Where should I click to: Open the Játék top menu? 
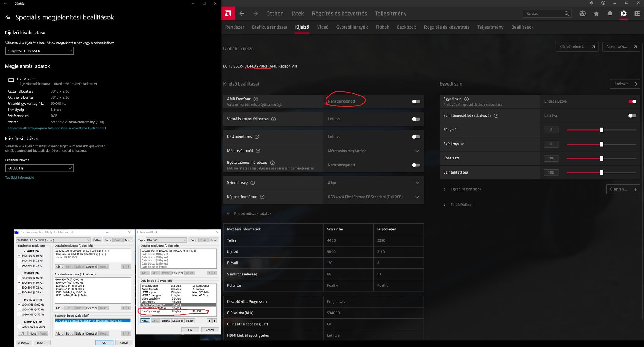point(297,13)
